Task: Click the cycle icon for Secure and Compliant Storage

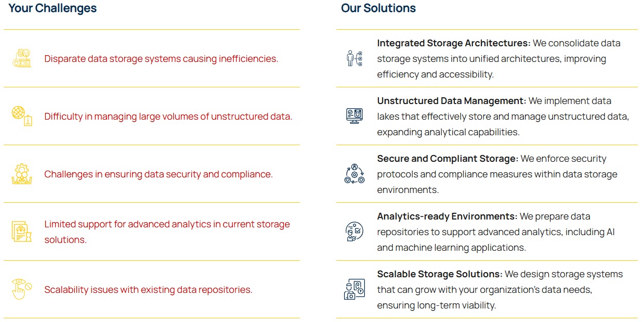Action: pyautogui.click(x=354, y=174)
